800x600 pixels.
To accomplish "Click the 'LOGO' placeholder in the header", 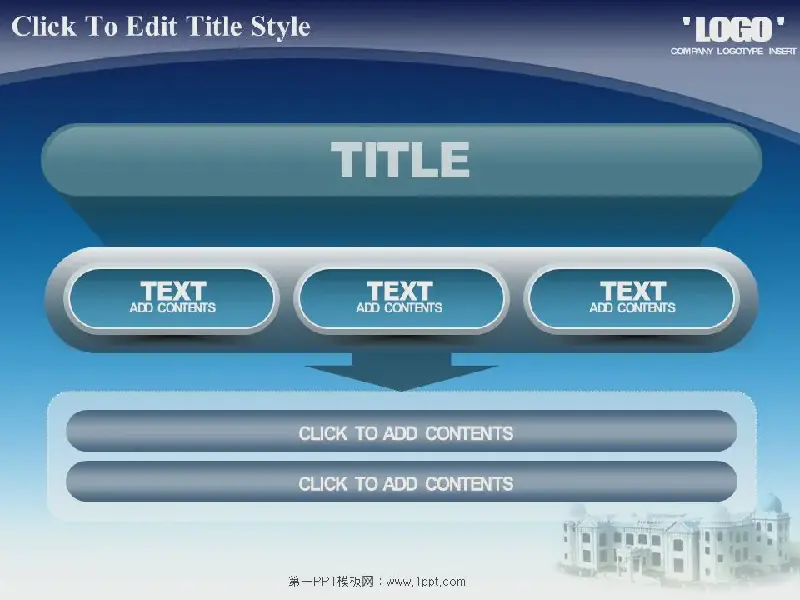I will [x=733, y=28].
